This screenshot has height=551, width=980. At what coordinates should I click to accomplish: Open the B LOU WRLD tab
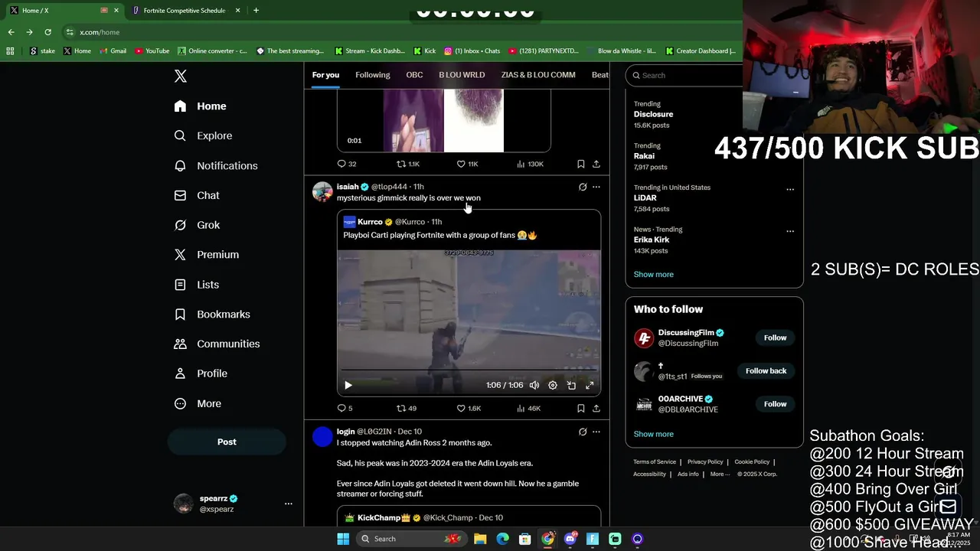[462, 75]
